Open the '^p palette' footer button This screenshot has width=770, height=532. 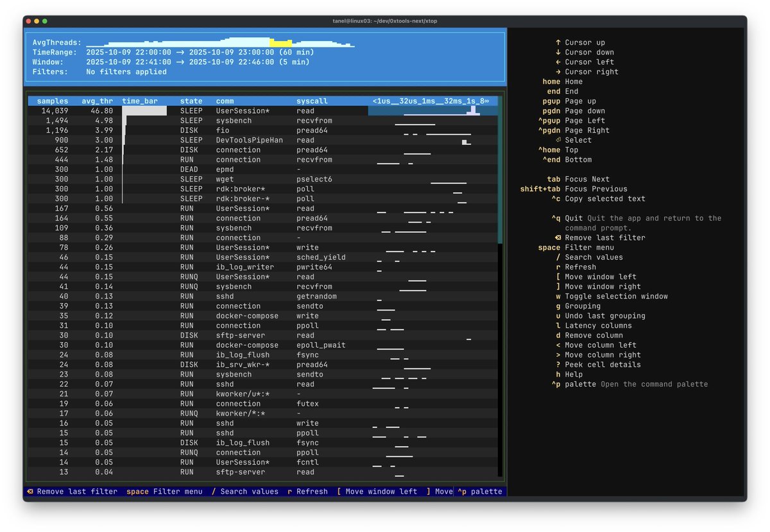480,492
